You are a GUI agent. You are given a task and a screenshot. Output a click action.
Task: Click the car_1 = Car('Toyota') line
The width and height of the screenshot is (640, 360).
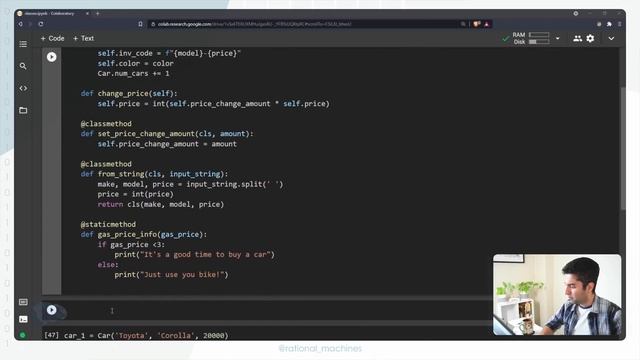coord(146,336)
